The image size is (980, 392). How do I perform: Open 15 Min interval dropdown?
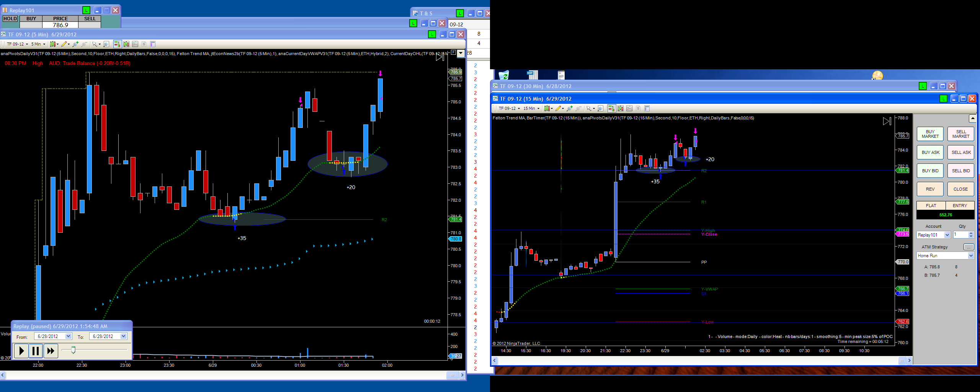[x=531, y=108]
